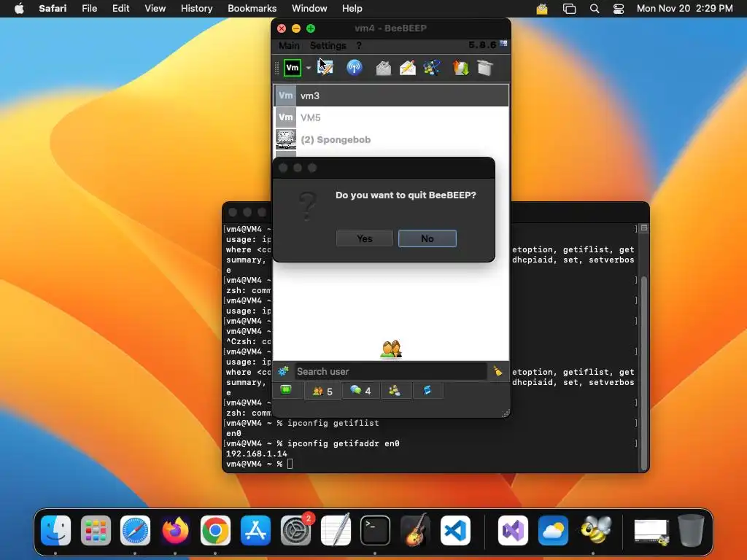Screen dimensions: 747x560
Task: Open the Trash in the Dock
Action: tap(691, 530)
